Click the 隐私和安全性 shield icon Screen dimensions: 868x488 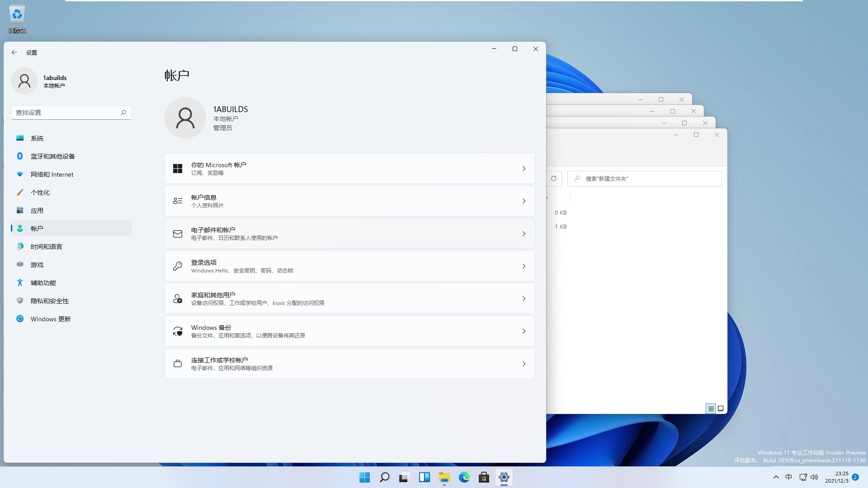point(20,300)
